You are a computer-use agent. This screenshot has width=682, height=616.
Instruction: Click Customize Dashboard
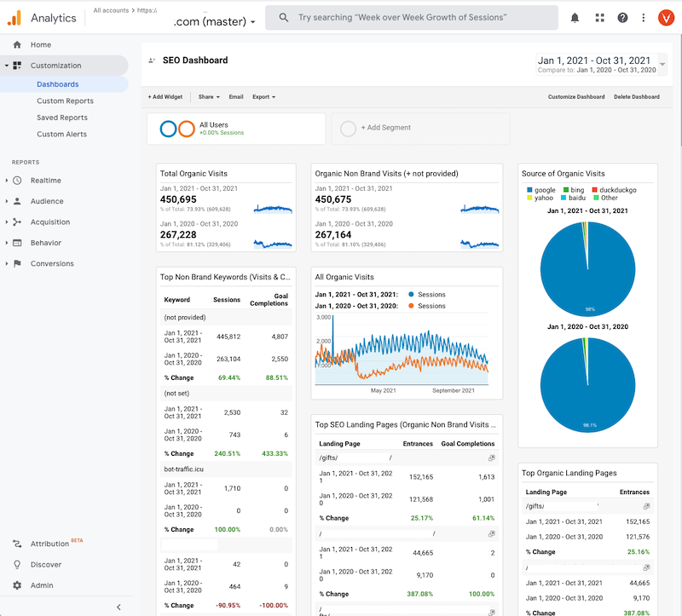point(575,97)
